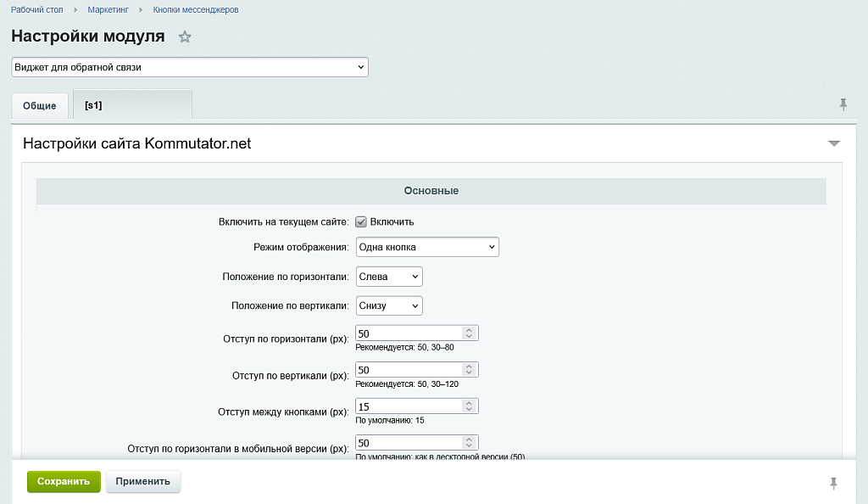The width and height of the screenshot is (868, 504).
Task: Click the "Отступ по вертикали (px)" stepper arrows
Action: pyautogui.click(x=470, y=370)
